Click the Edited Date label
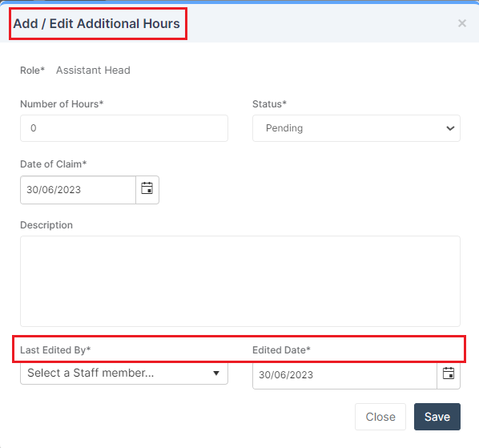Image resolution: width=479 pixels, height=448 pixels. click(281, 350)
